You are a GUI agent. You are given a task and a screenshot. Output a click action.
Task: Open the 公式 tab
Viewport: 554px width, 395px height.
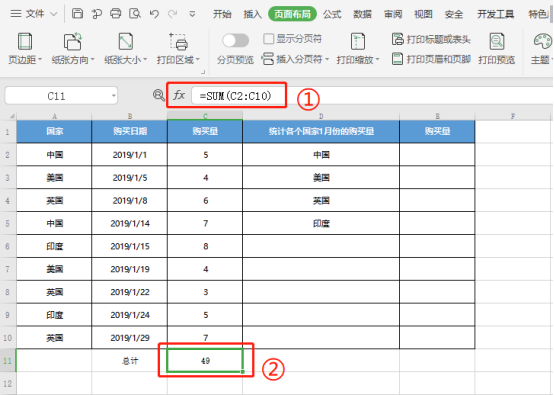pos(332,14)
